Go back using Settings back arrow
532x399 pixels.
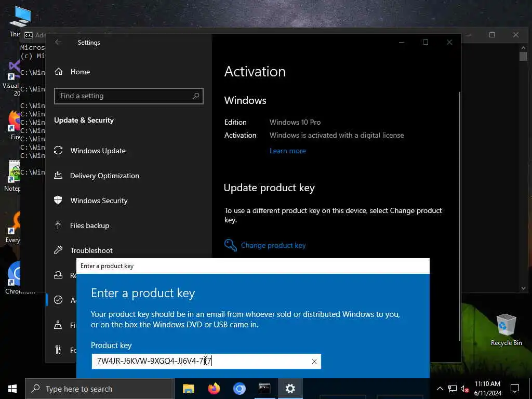coord(58,42)
